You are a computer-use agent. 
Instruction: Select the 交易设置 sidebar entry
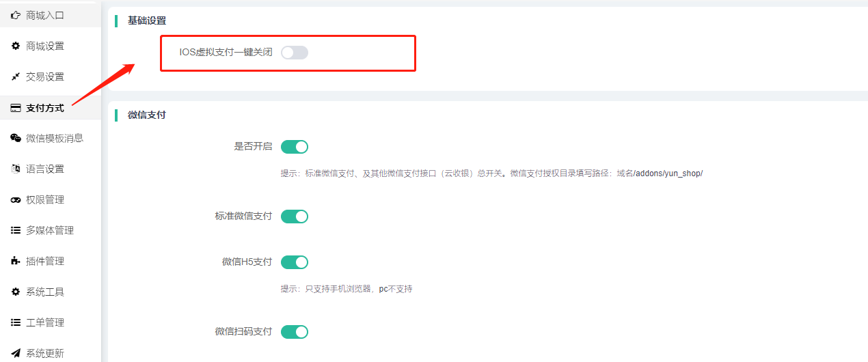coord(45,76)
